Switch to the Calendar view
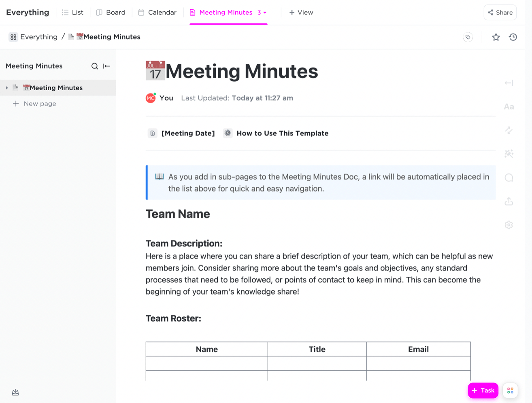Screen dimensions: 532x403 (x=157, y=13)
